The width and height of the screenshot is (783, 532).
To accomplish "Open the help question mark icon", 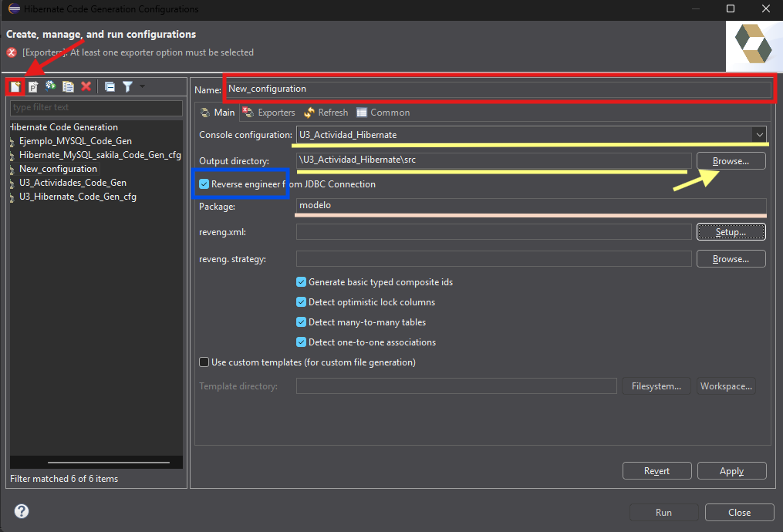I will (x=22, y=511).
